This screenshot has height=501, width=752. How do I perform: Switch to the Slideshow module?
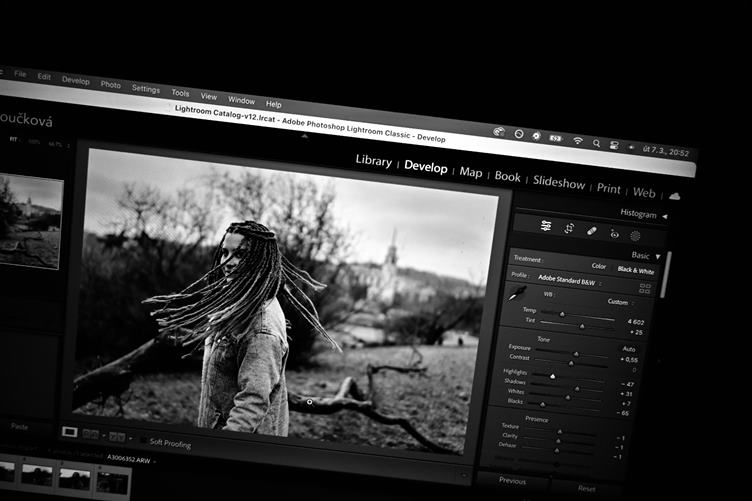559,182
